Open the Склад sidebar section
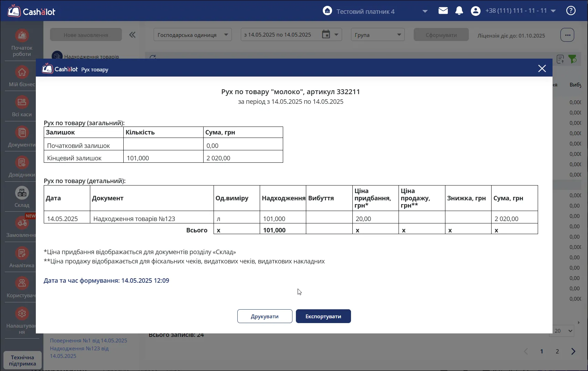This screenshot has height=371, width=588. point(22,197)
